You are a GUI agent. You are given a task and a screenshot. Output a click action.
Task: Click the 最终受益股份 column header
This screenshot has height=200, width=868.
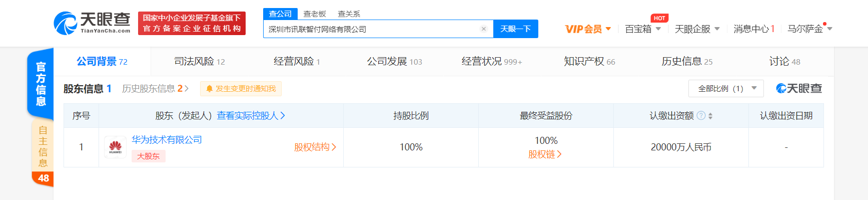tap(546, 116)
